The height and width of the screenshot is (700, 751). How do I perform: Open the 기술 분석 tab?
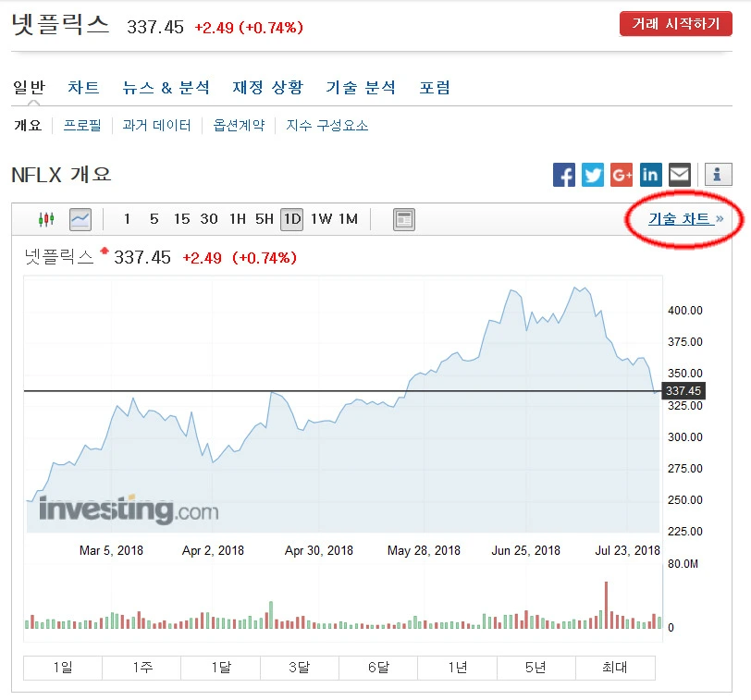click(361, 88)
